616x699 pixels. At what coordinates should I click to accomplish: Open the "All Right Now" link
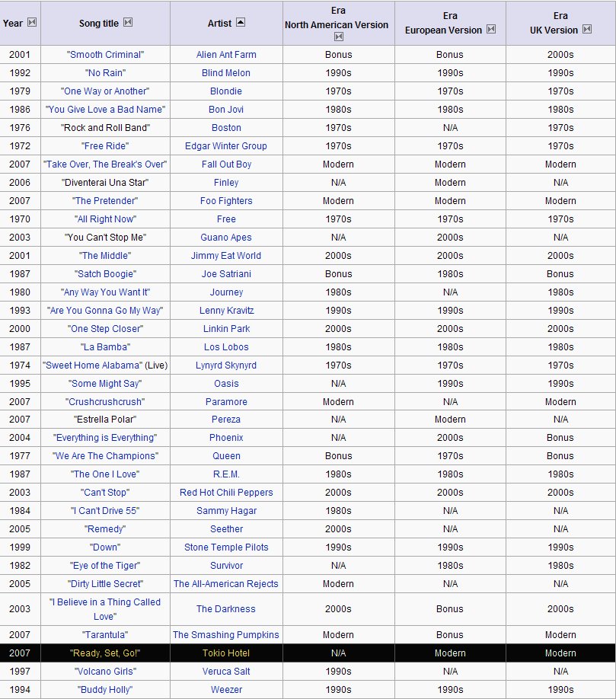(x=105, y=219)
